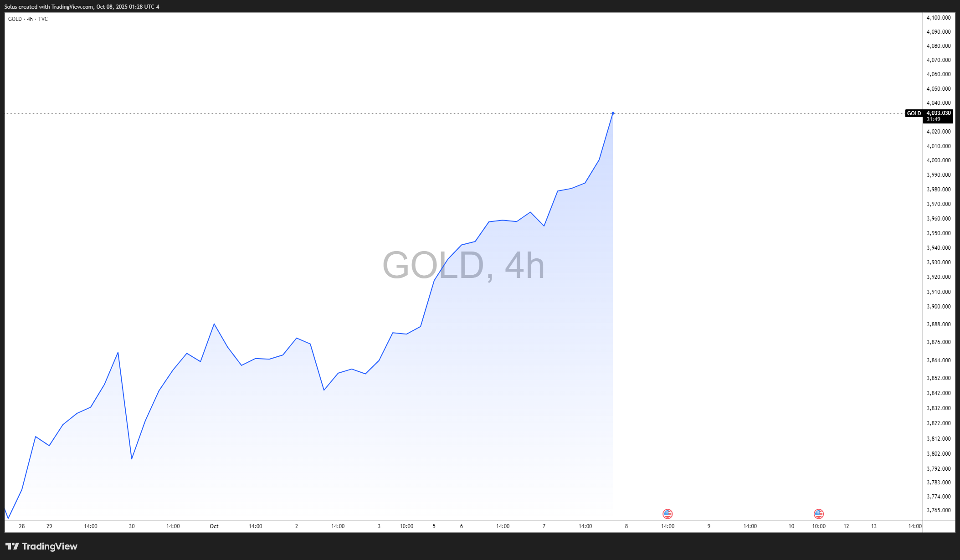Select the Oct label on the time axis
960x560 pixels.
pyautogui.click(x=214, y=526)
